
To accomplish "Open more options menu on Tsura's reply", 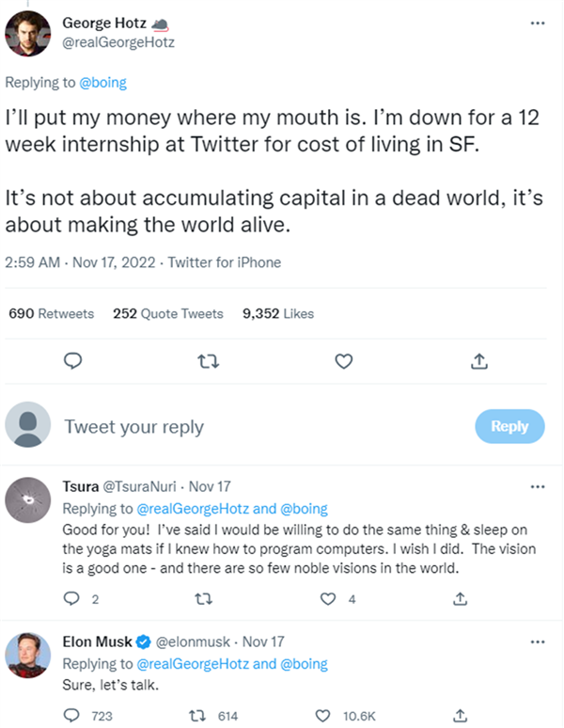I will [x=538, y=486].
